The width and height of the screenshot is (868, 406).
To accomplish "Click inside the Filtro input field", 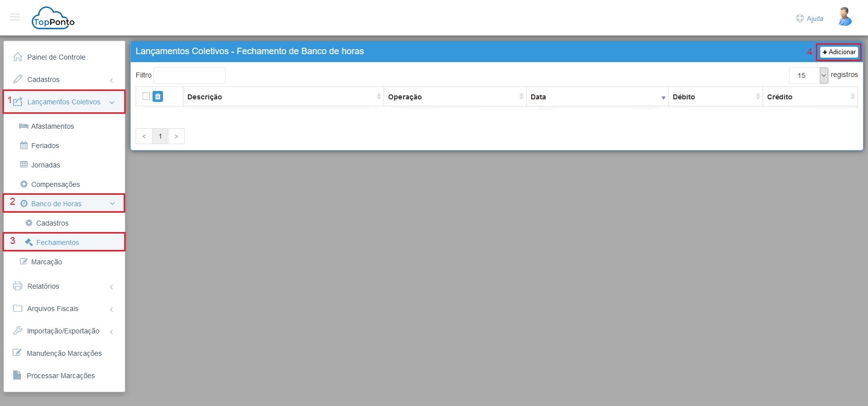I will pyautogui.click(x=189, y=76).
